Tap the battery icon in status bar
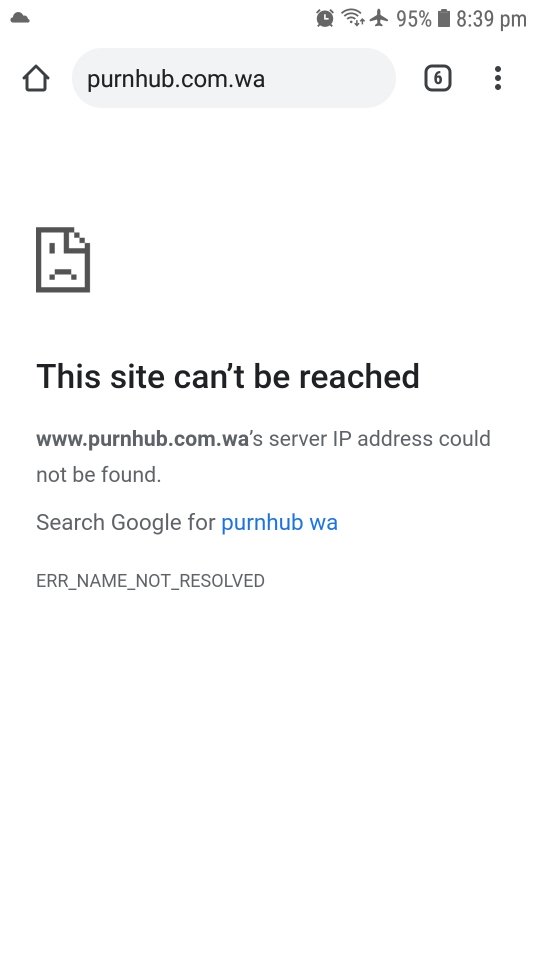The image size is (540, 960). point(444,18)
